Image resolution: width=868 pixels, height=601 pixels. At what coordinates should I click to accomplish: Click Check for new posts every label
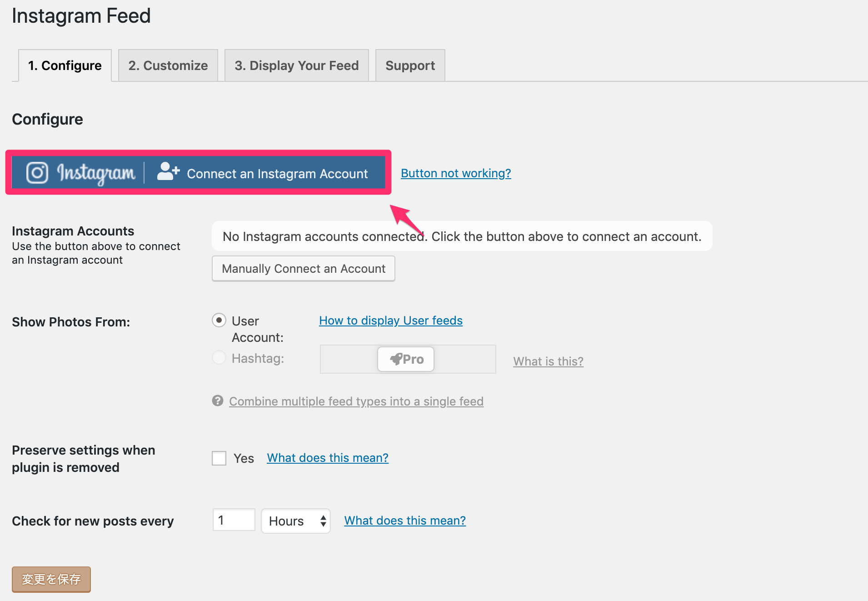[93, 521]
